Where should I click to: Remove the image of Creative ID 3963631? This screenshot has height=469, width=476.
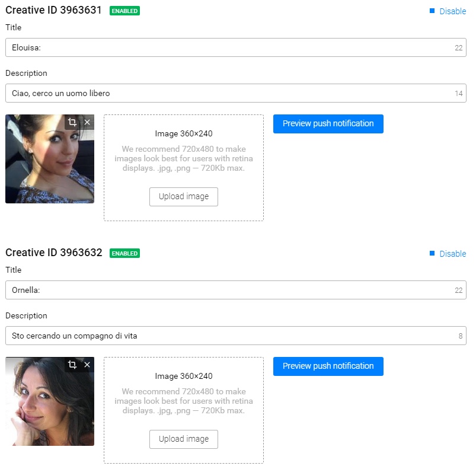click(x=87, y=122)
